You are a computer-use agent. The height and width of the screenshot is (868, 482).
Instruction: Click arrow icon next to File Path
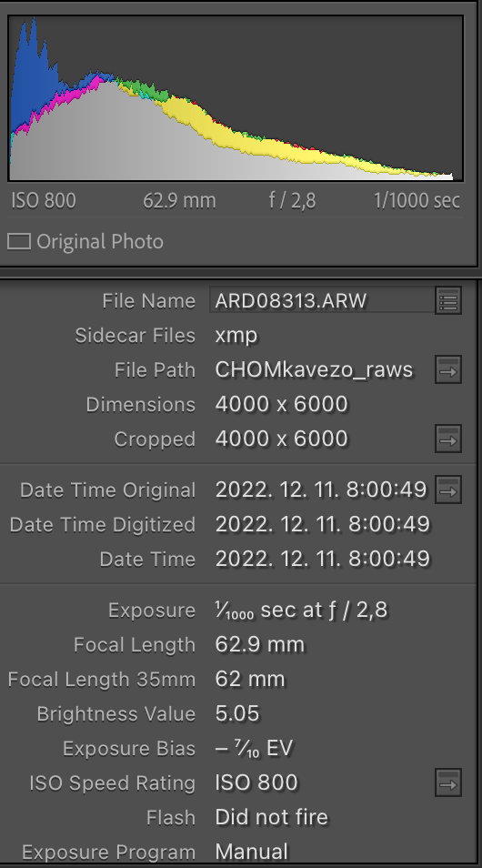click(x=447, y=369)
